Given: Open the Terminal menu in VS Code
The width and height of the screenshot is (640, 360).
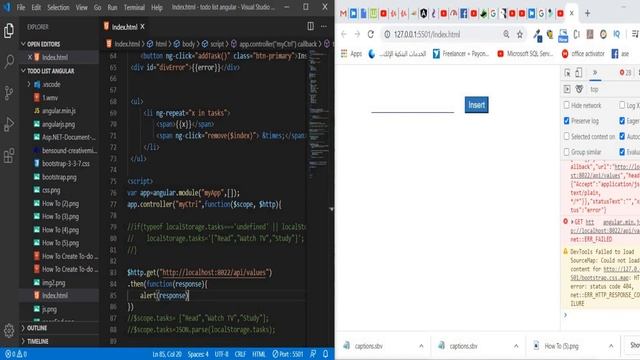Looking at the screenshot, I should 134,7.
